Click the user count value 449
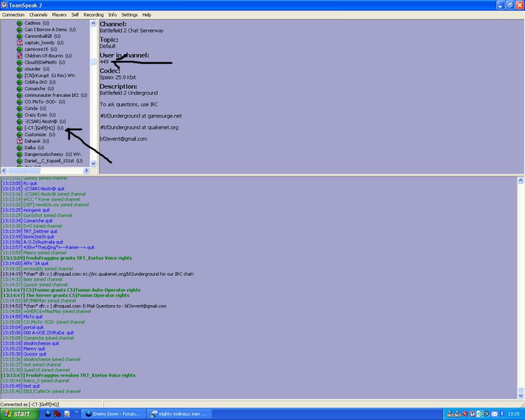This screenshot has width=525, height=420. tap(104, 62)
